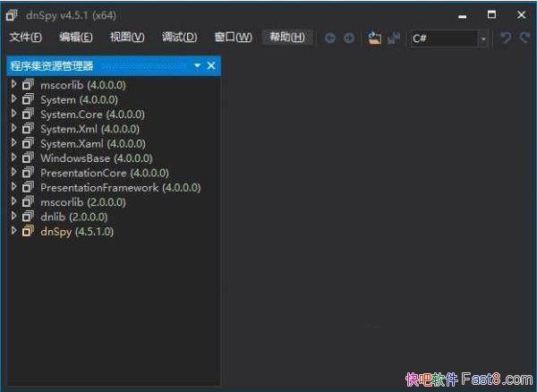Expand the System.Xml node
This screenshot has height=392, width=537.
[13, 128]
